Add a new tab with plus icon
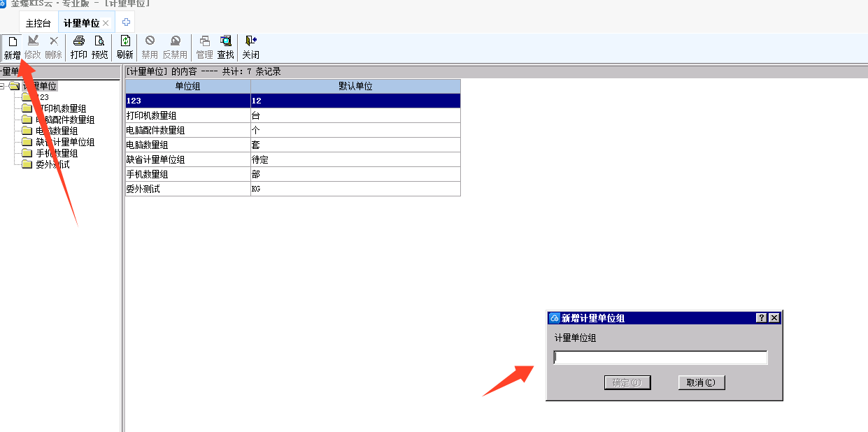The image size is (868, 432). (126, 22)
